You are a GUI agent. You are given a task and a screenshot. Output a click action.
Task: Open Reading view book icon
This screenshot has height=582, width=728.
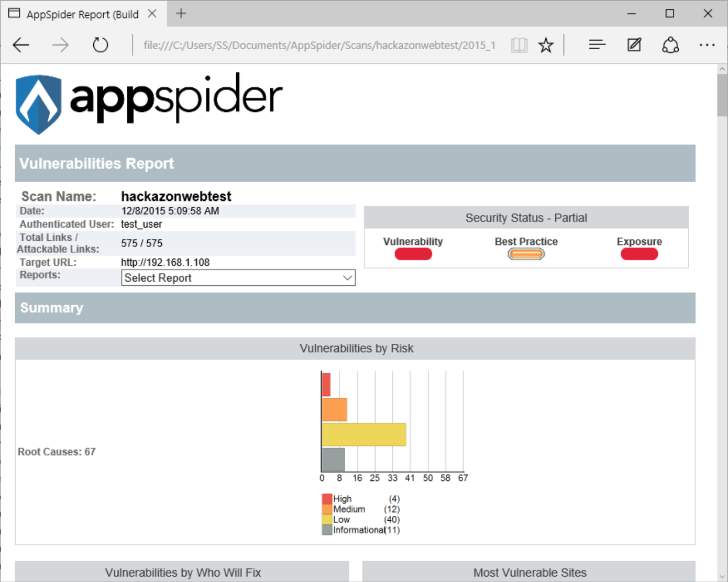click(519, 45)
